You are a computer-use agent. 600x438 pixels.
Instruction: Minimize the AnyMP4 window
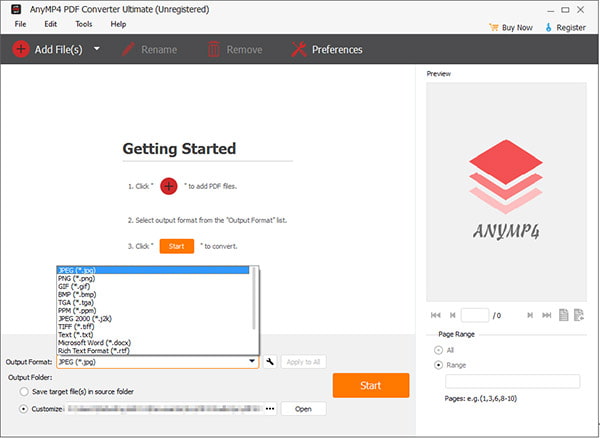550,10
